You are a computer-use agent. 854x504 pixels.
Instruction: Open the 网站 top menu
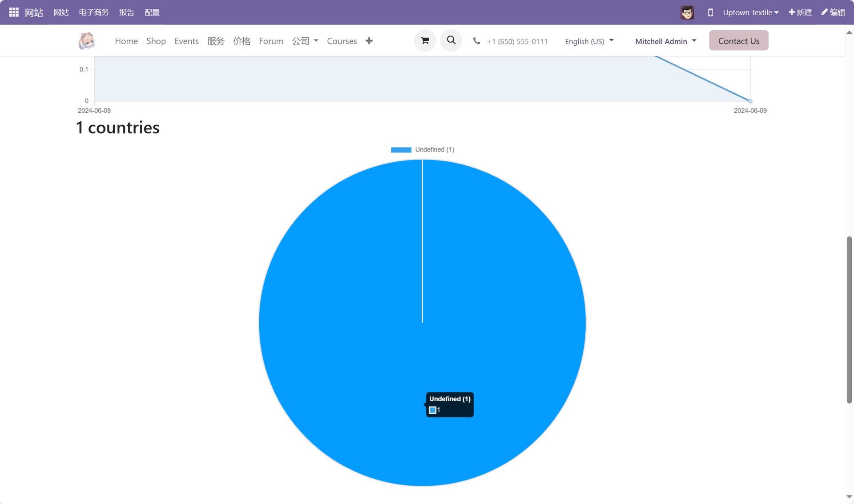(x=61, y=12)
